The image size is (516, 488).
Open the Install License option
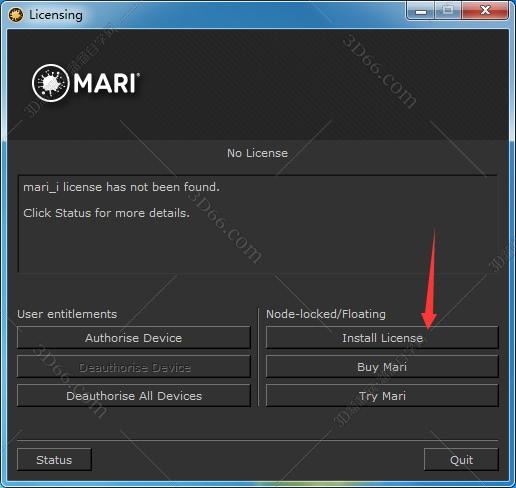pyautogui.click(x=382, y=338)
